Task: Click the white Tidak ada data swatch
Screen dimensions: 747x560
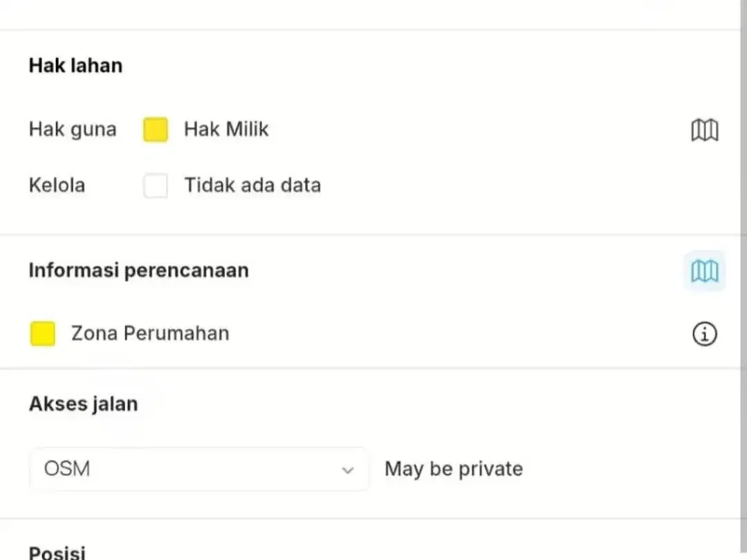Action: pyautogui.click(x=156, y=185)
